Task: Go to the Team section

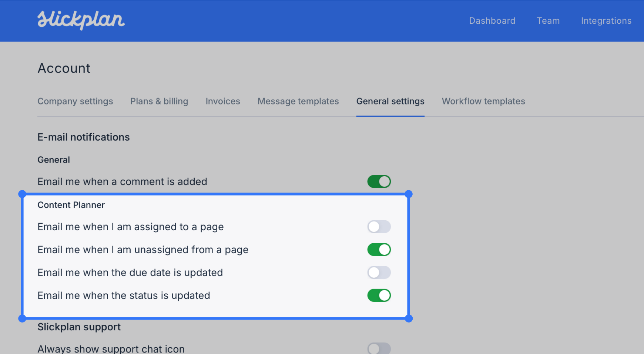Action: [548, 21]
